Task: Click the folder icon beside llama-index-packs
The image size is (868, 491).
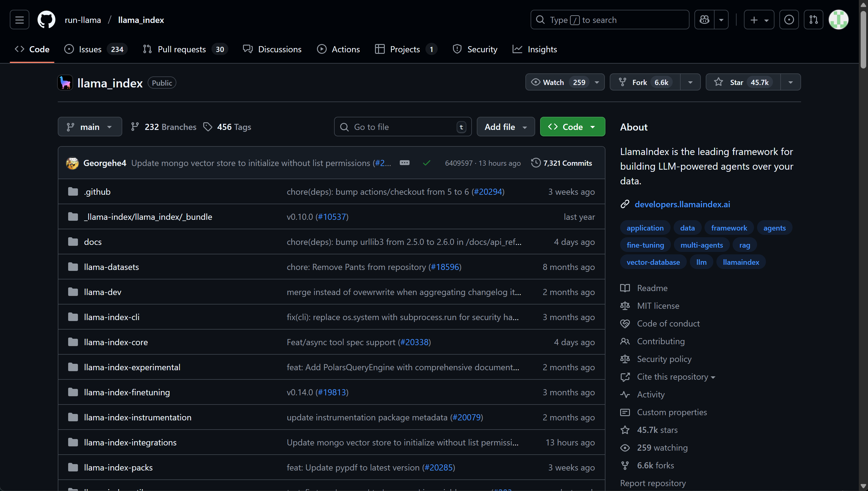Action: pyautogui.click(x=73, y=467)
